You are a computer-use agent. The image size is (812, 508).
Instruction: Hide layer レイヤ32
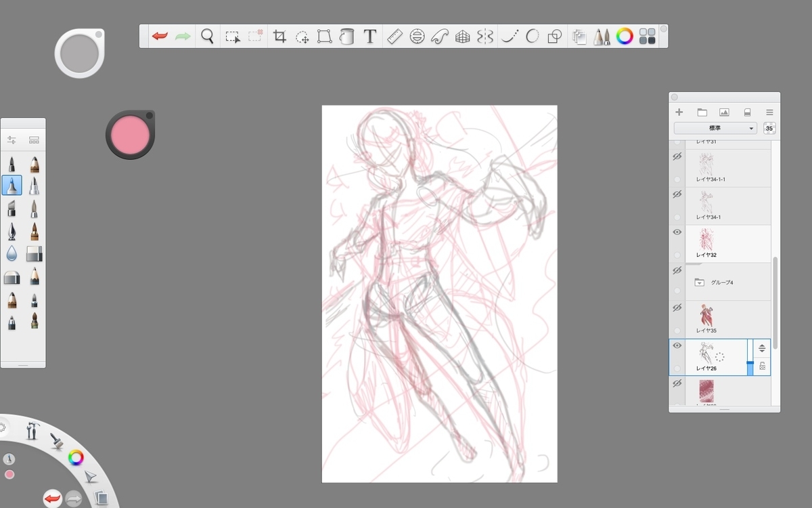click(677, 232)
